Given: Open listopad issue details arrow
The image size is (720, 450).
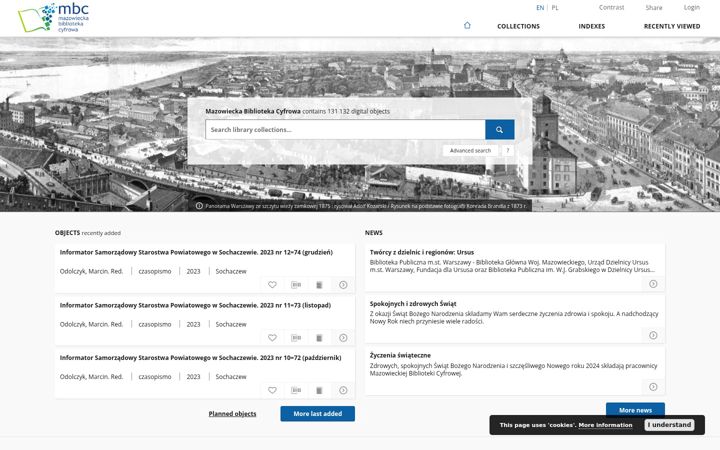Looking at the screenshot, I should click(343, 338).
